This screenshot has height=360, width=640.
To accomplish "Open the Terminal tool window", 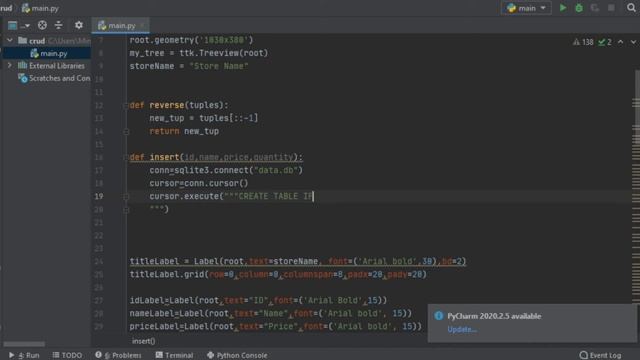I will [x=174, y=355].
